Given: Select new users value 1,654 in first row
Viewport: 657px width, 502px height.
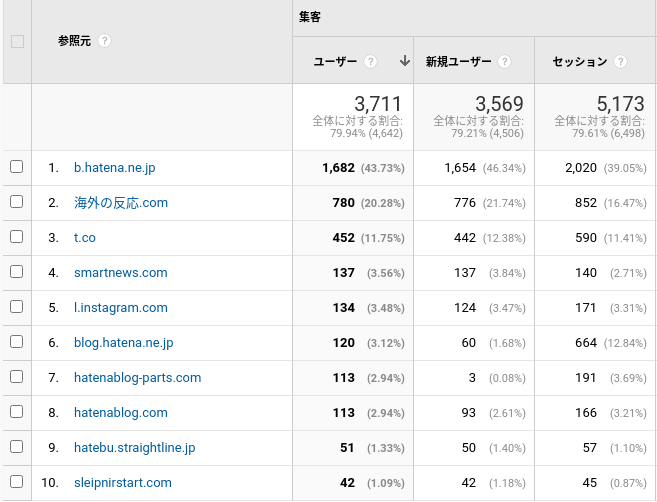Looking at the screenshot, I should 460,168.
